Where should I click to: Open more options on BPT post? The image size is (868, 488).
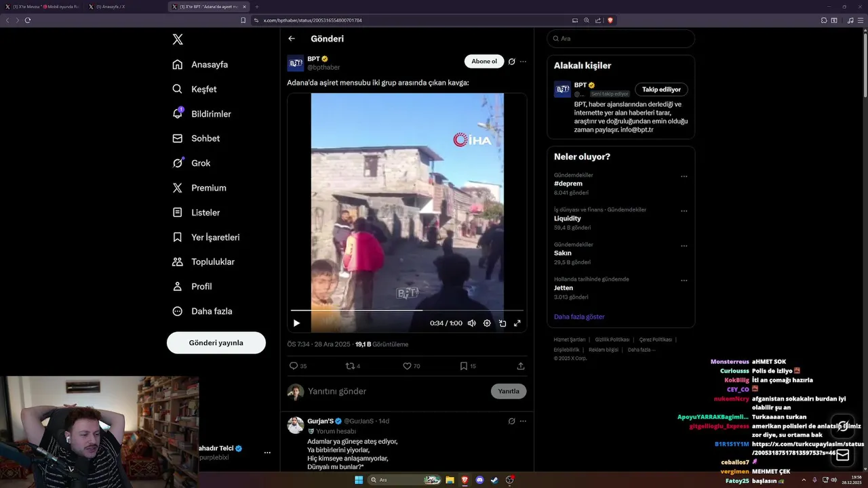pos(523,62)
